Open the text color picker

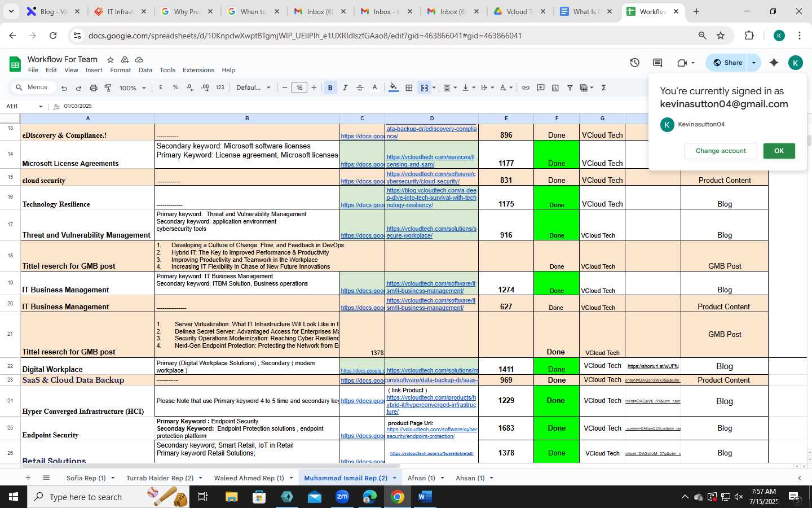(374, 87)
